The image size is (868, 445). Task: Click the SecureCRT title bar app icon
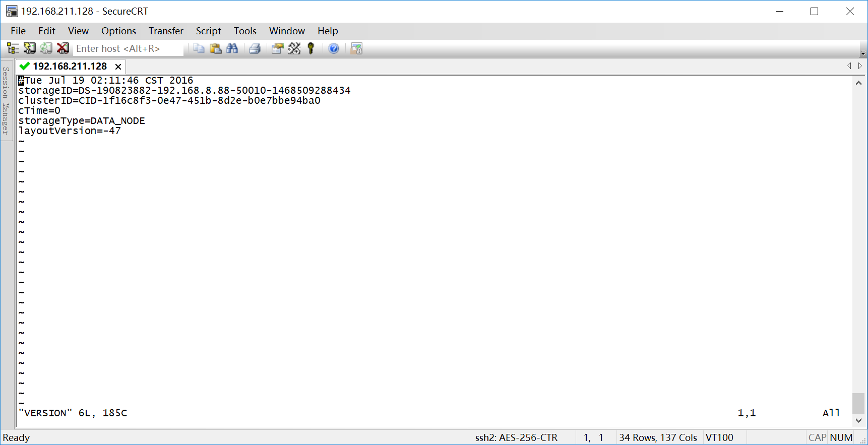pyautogui.click(x=12, y=11)
